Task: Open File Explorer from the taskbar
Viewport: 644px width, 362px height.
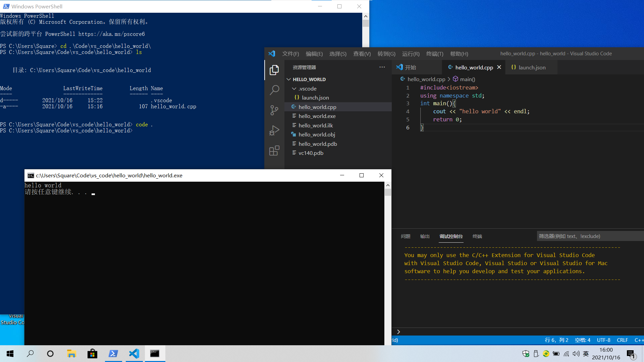Action: tap(71, 354)
